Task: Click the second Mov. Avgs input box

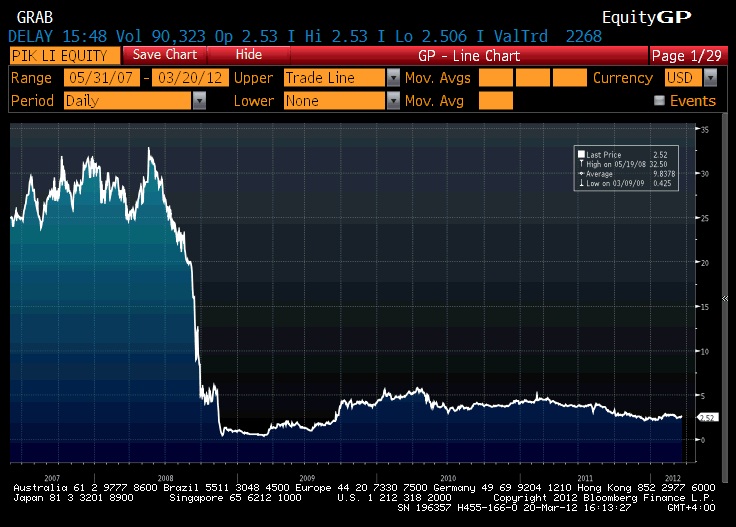Action: point(533,77)
